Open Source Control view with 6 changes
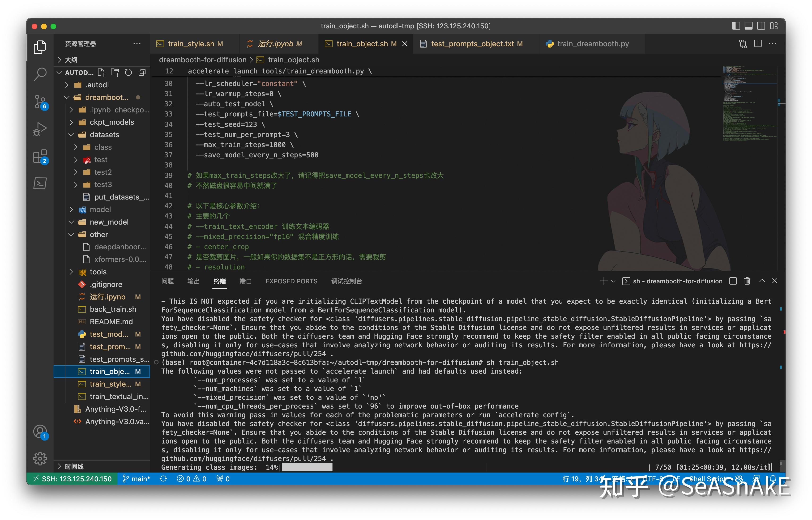The image size is (812, 520). [40, 101]
